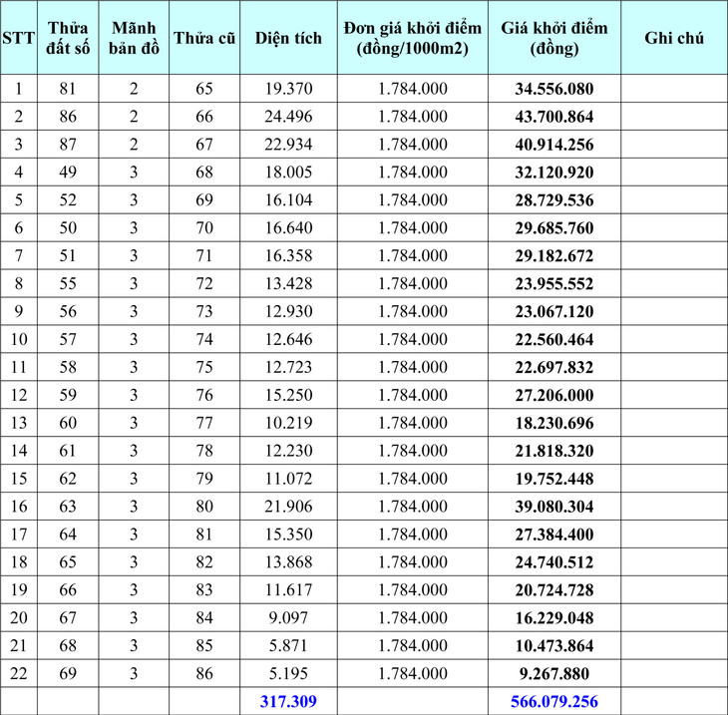Click the price value 39.080.304

click(x=553, y=506)
